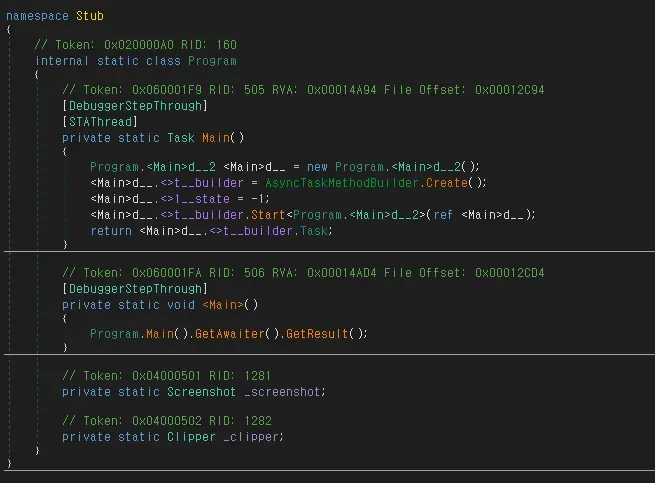
Task: Click the Stub namespace name
Action: pyautogui.click(x=87, y=16)
